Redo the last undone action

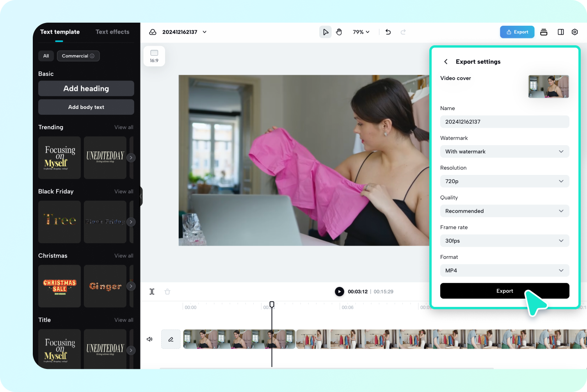tap(403, 32)
